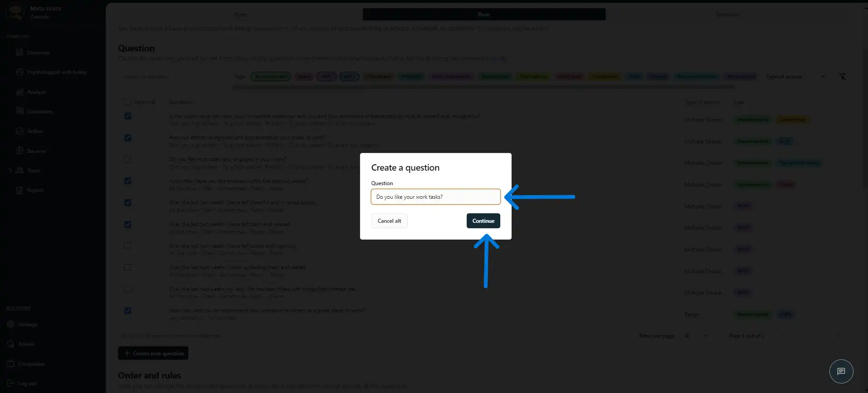Click the Question text input field

point(435,197)
